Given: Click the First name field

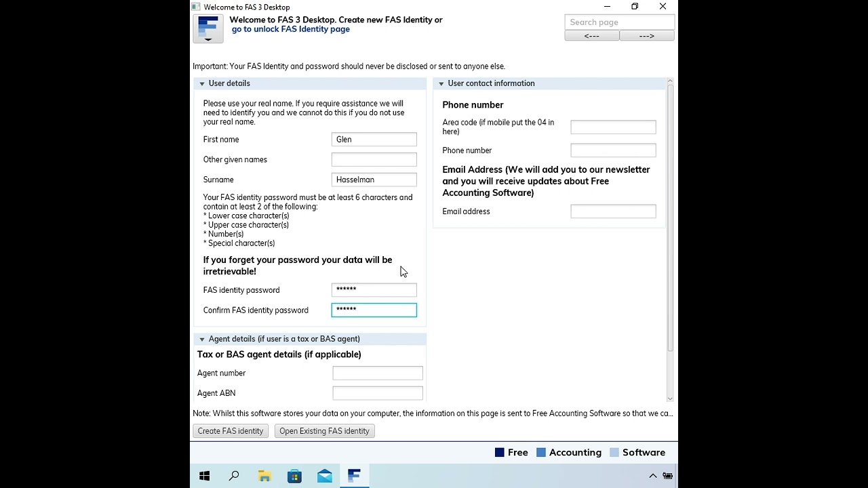Looking at the screenshot, I should 374,140.
